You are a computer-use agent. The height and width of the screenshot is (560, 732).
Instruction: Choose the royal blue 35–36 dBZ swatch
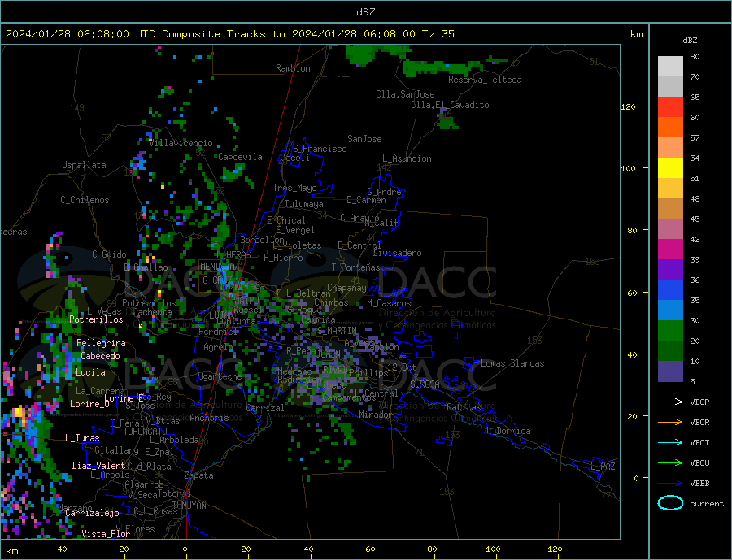670,290
